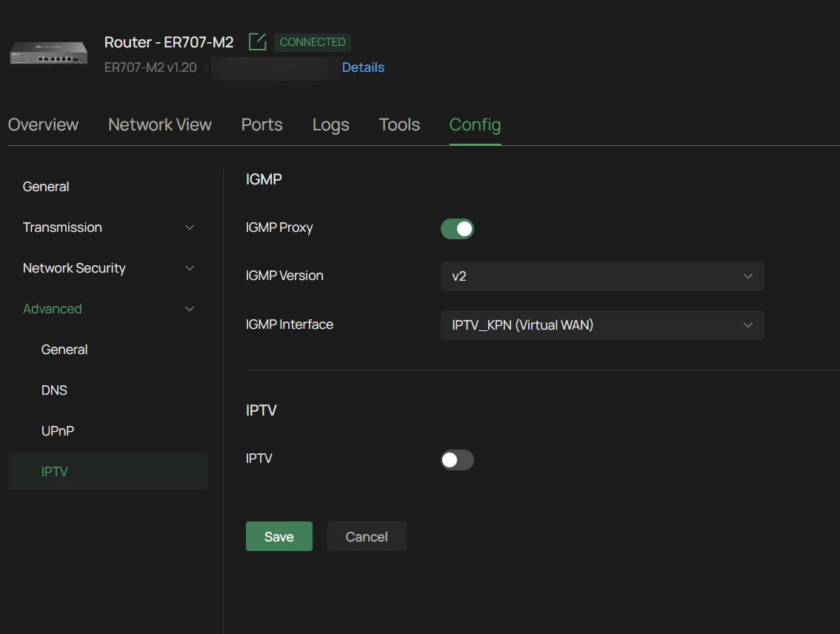Open the IGMP Interface dropdown
Viewport: 840px width, 634px height.
tap(602, 325)
